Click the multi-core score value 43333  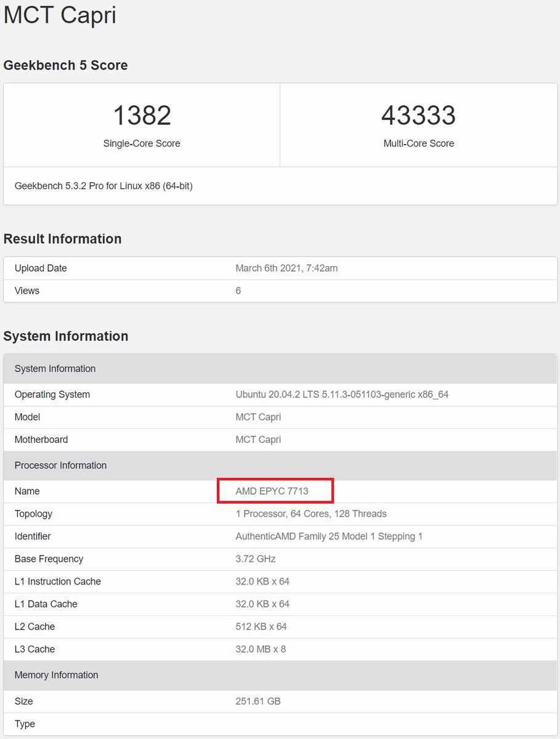pyautogui.click(x=418, y=115)
